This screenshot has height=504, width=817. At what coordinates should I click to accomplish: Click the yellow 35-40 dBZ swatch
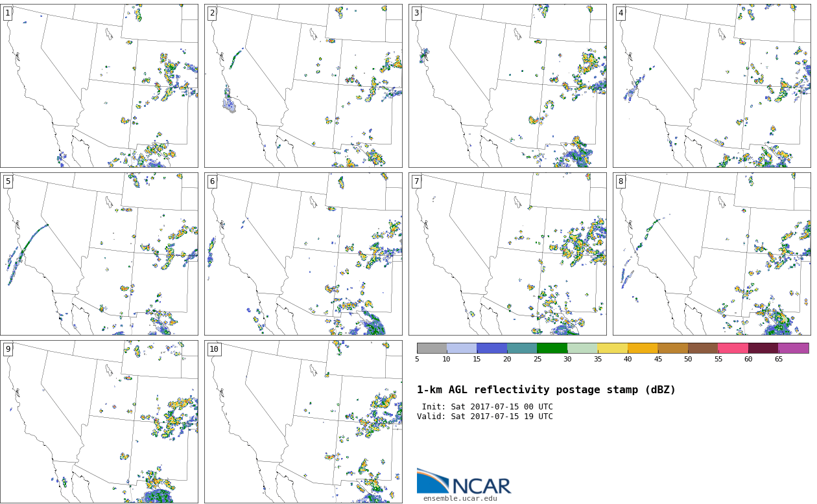click(613, 348)
